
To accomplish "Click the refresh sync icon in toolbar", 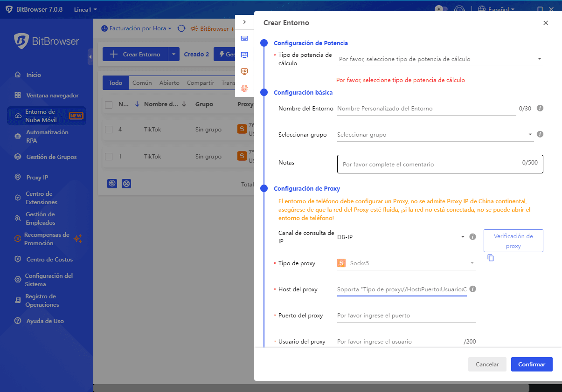I will pyautogui.click(x=181, y=29).
